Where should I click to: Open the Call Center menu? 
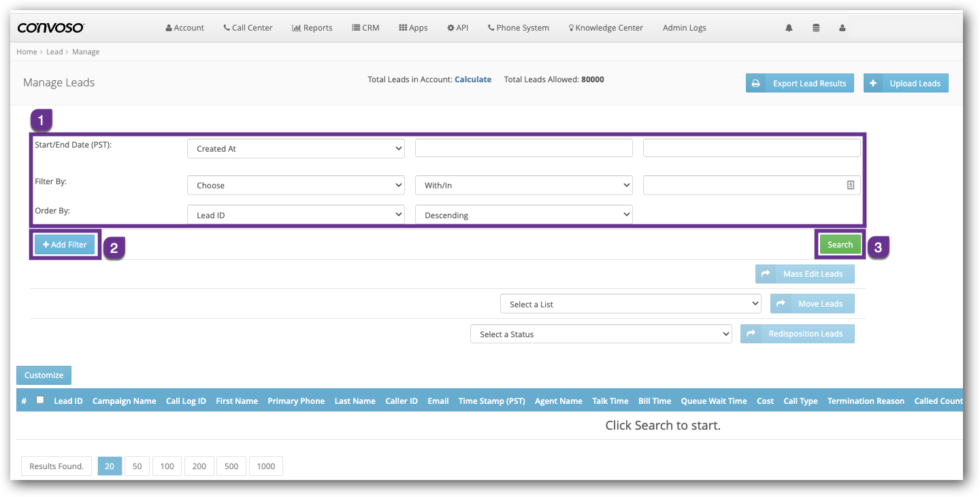pyautogui.click(x=248, y=28)
